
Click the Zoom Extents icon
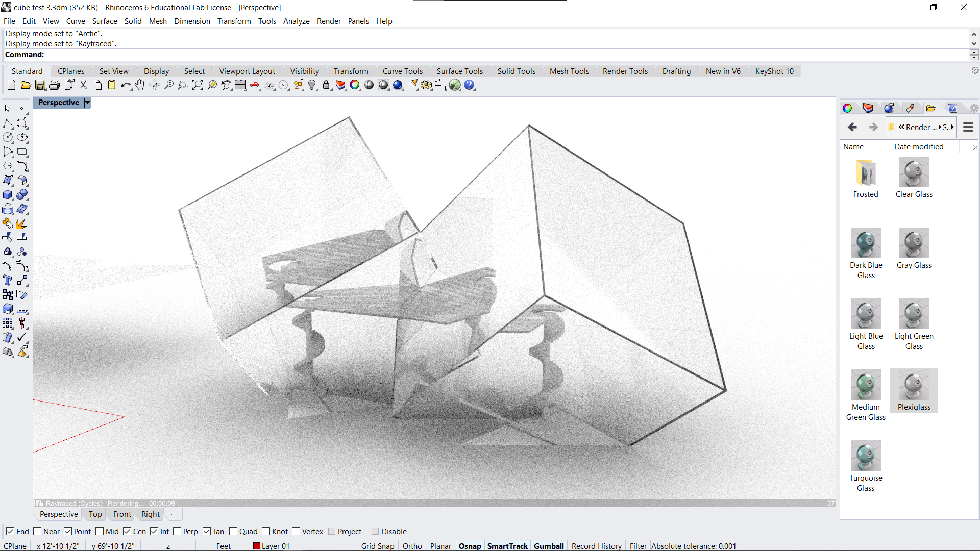click(198, 85)
